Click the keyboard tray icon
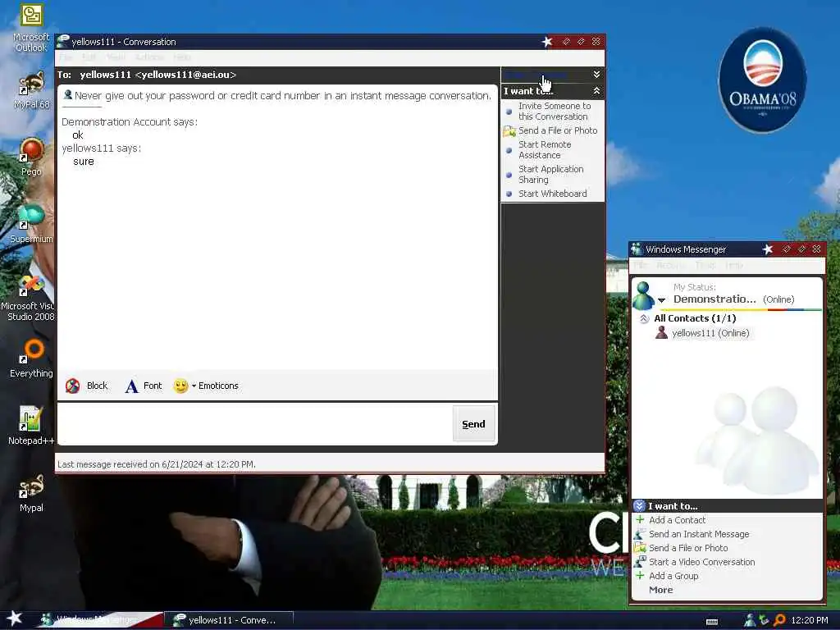Image resolution: width=840 pixels, height=630 pixels. 712,622
